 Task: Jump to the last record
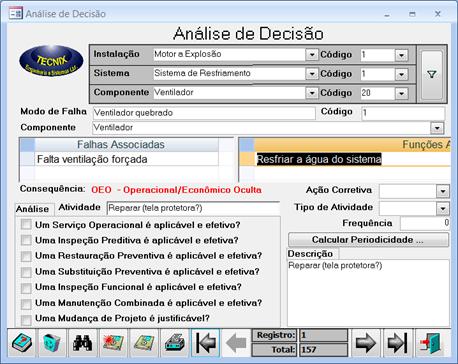(x=398, y=343)
